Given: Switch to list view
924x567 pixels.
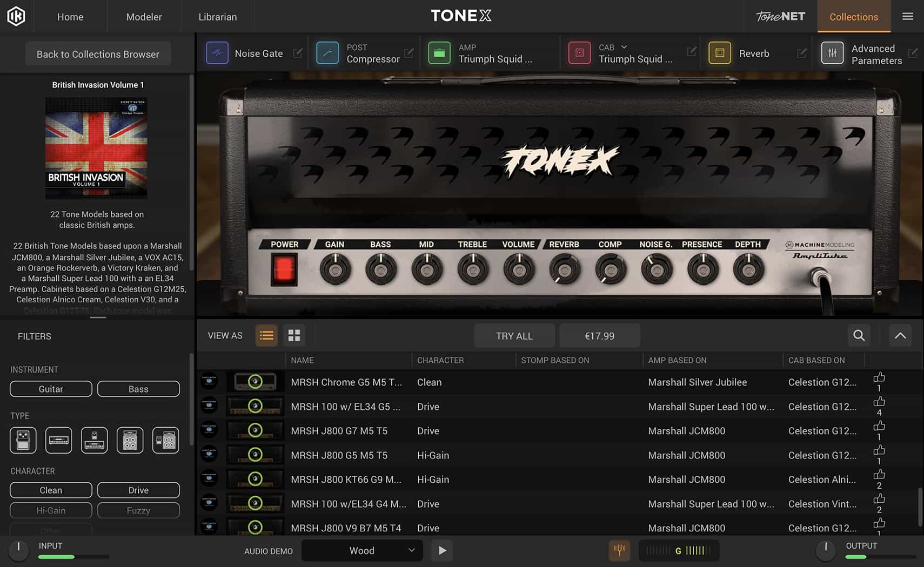Looking at the screenshot, I should pyautogui.click(x=266, y=335).
